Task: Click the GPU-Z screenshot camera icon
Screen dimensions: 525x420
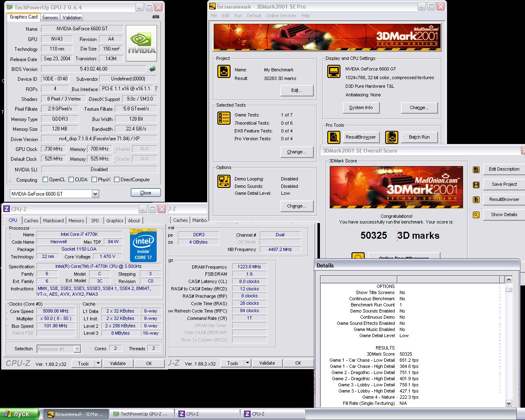Action: (156, 17)
